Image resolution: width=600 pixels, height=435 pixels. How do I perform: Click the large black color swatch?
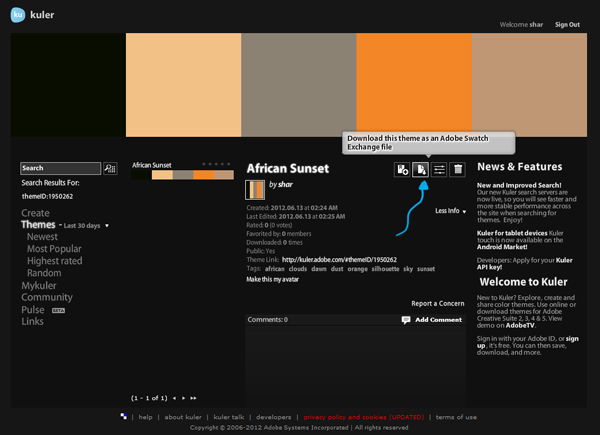[x=68, y=85]
